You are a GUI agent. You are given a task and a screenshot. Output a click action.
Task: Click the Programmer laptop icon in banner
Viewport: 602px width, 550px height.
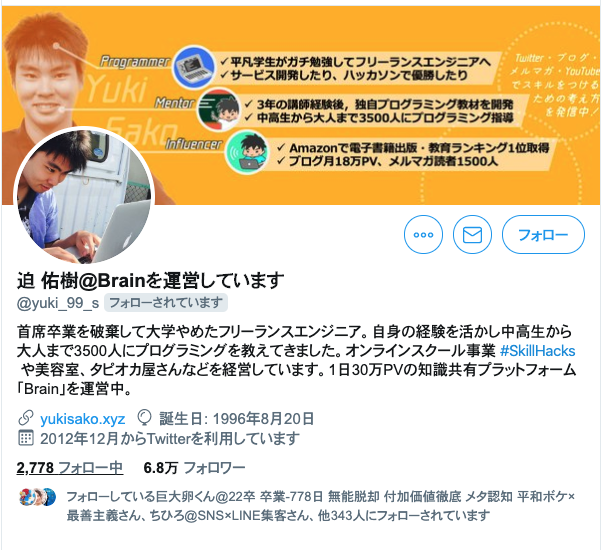(x=194, y=67)
